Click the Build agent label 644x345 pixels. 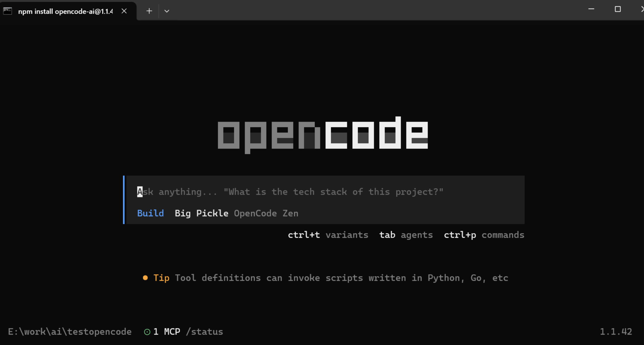coord(150,213)
